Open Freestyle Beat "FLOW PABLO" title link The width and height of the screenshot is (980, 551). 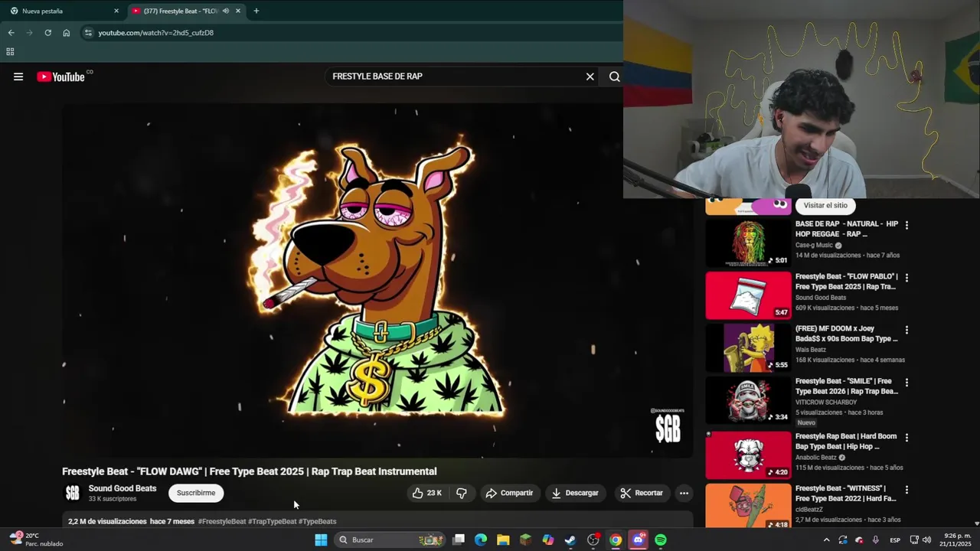point(847,282)
